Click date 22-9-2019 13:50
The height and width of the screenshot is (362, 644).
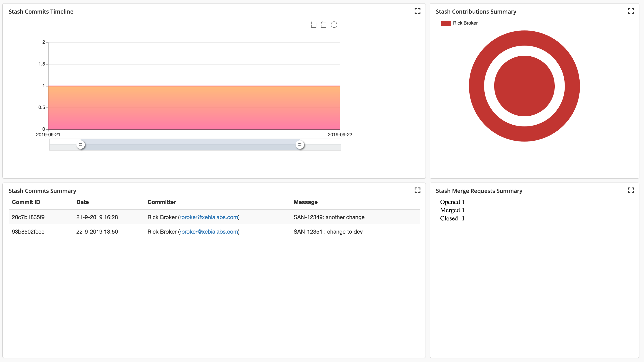pyautogui.click(x=97, y=232)
